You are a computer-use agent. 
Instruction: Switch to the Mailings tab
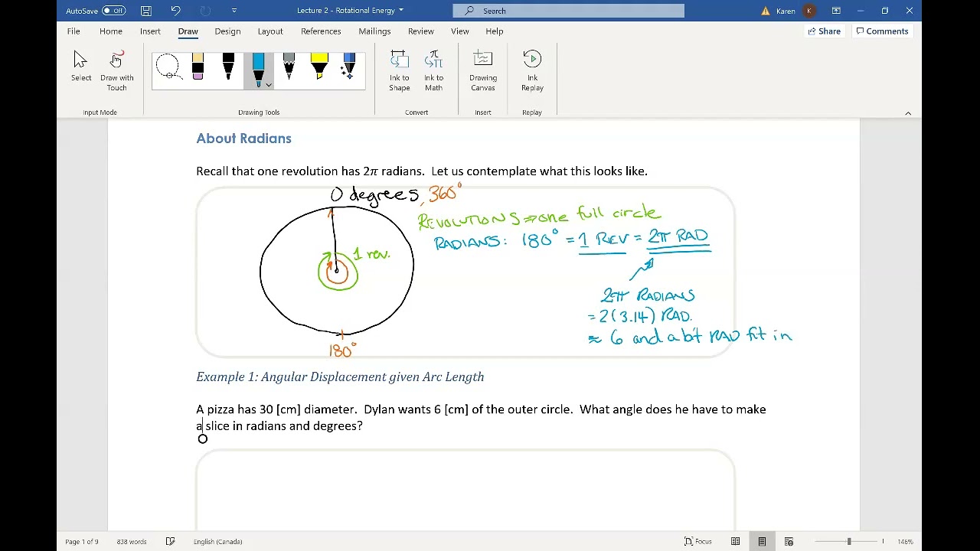(374, 31)
